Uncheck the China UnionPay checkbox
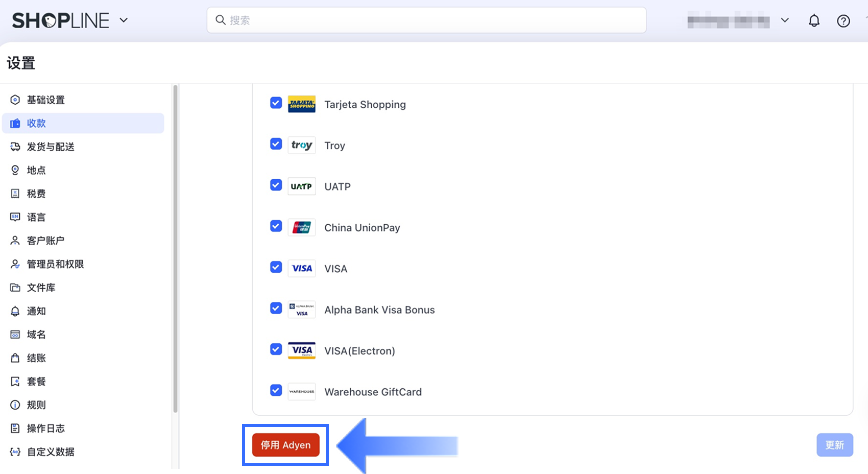The height and width of the screenshot is (474, 868). [276, 226]
